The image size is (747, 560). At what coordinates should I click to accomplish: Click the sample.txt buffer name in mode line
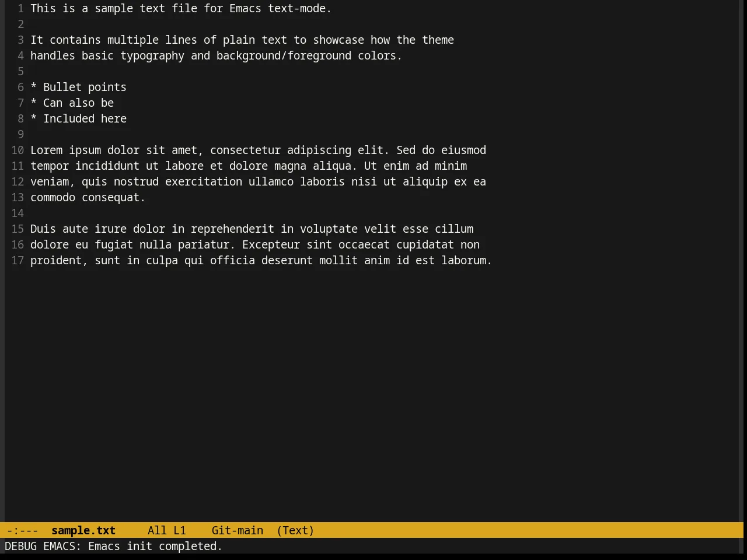(x=83, y=530)
